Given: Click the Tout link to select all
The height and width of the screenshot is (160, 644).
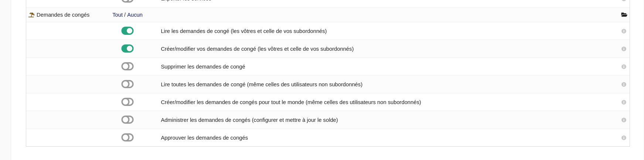Looking at the screenshot, I should click(x=117, y=15).
